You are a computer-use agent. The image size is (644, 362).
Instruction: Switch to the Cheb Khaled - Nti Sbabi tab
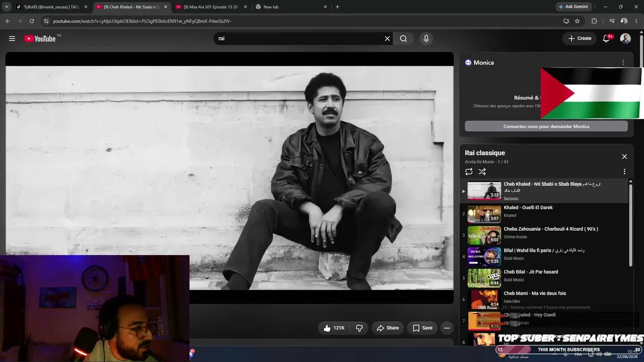pos(132,7)
